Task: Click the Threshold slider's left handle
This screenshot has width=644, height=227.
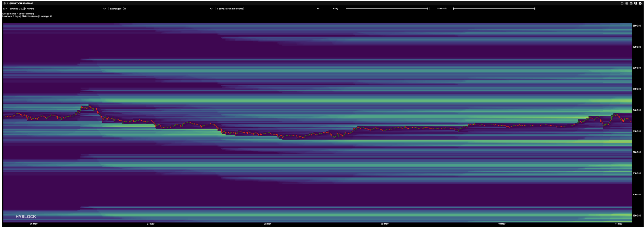Action: pyautogui.click(x=453, y=9)
